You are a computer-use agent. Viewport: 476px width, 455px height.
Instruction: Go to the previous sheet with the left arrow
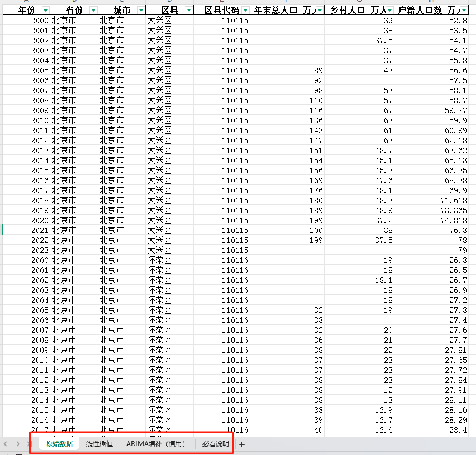[5, 444]
